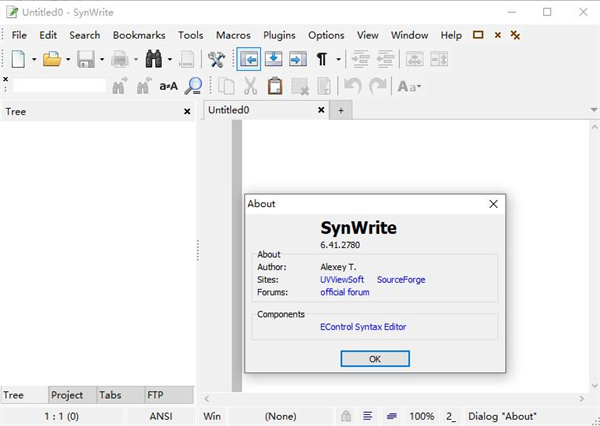This screenshot has width=600, height=426.
Task: Click the magnifier search icon
Action: pyautogui.click(x=195, y=86)
